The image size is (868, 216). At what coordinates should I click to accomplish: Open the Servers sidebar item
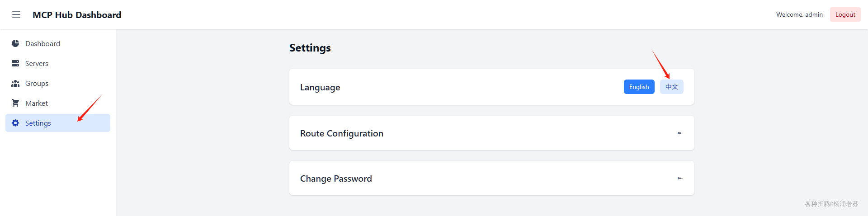[37, 63]
